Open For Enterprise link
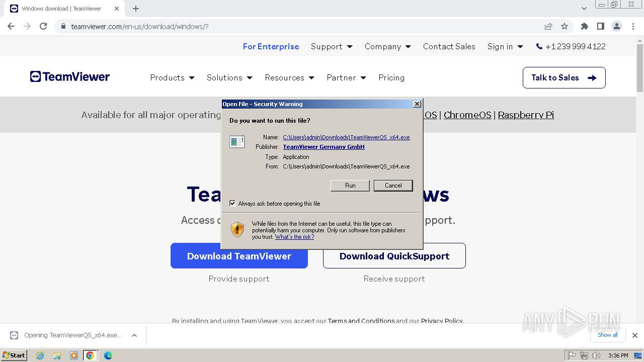 tap(271, 46)
